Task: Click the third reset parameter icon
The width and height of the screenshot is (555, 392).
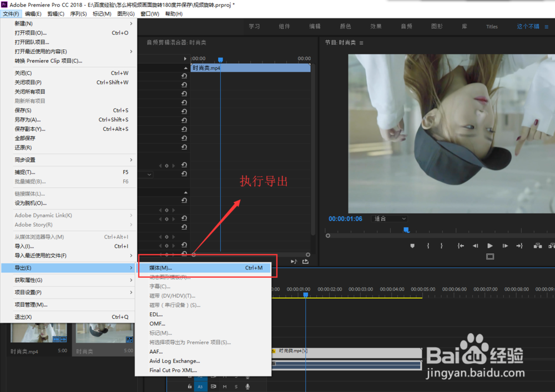Action: pyautogui.click(x=184, y=93)
